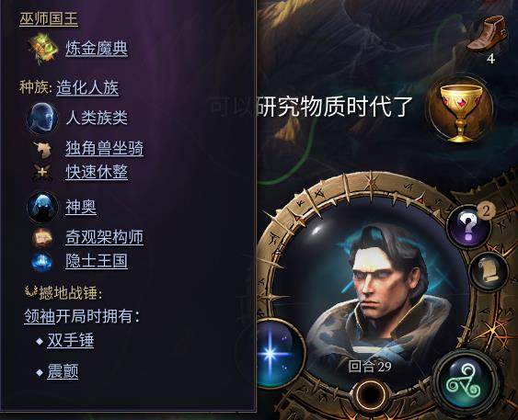Open the purple question mark help orb

click(469, 226)
